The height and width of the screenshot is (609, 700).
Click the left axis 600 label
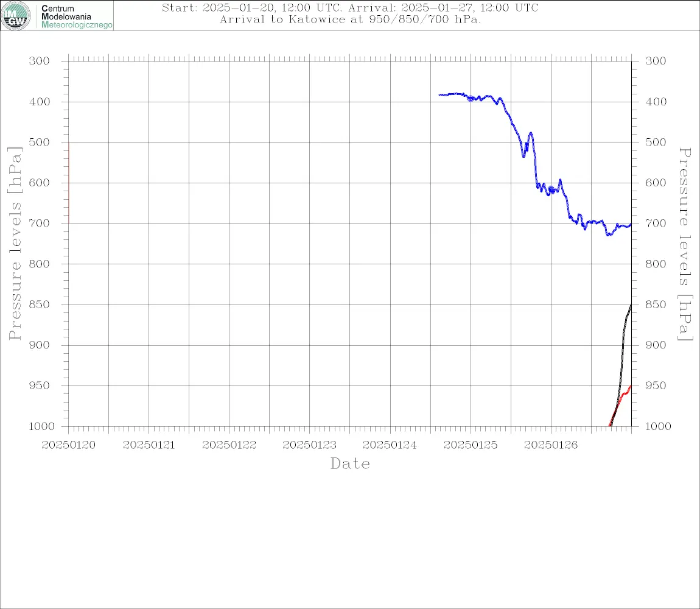point(40,183)
